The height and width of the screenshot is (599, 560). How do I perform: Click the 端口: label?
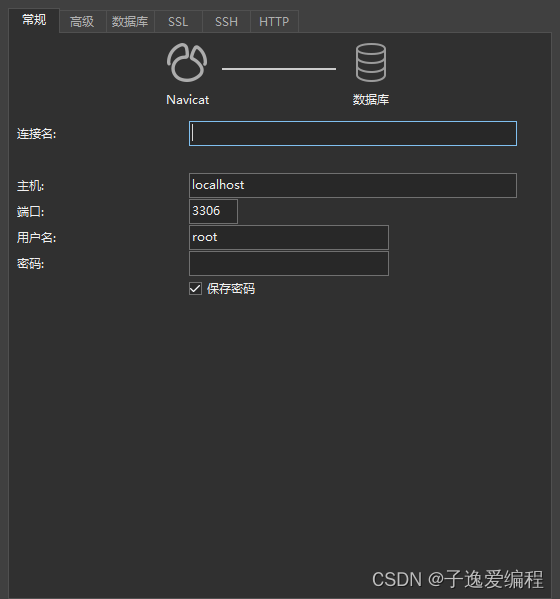click(x=30, y=212)
